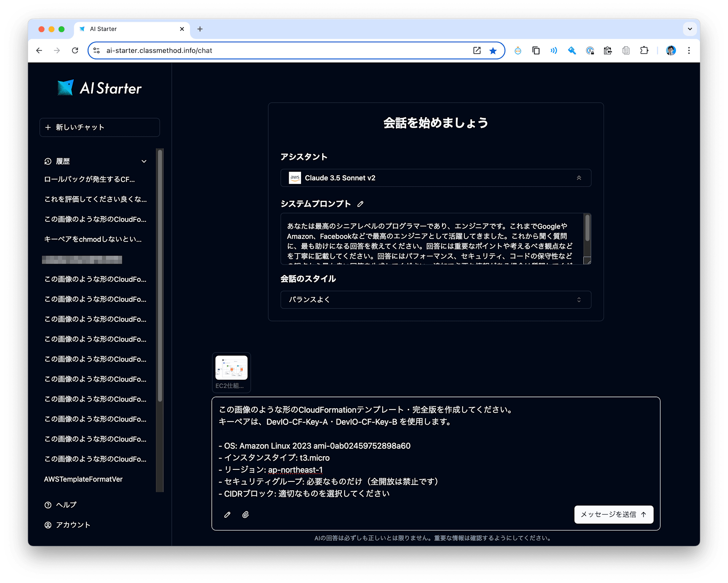Image resolution: width=728 pixels, height=583 pixels.
Task: Open アカウント account link
Action: (67, 525)
